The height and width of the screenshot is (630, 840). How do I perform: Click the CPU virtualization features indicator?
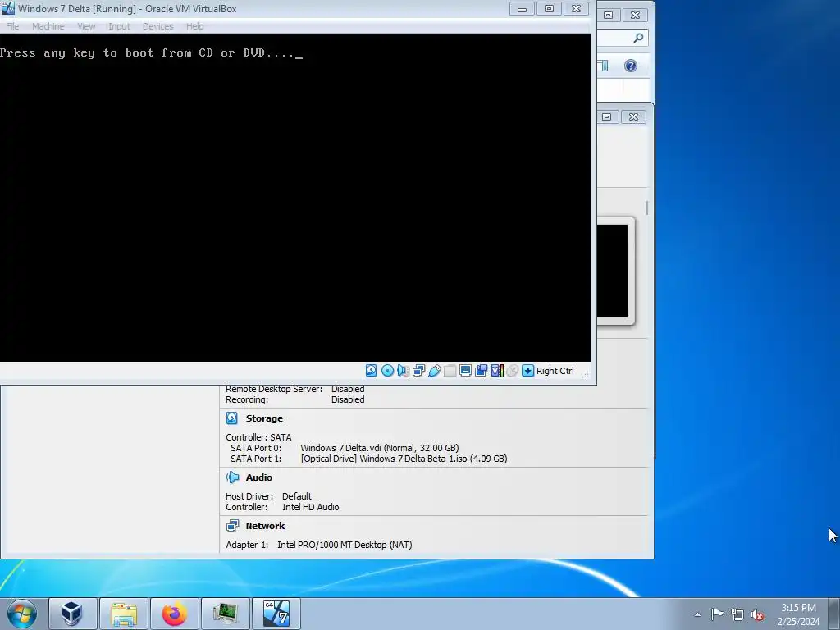(x=496, y=371)
